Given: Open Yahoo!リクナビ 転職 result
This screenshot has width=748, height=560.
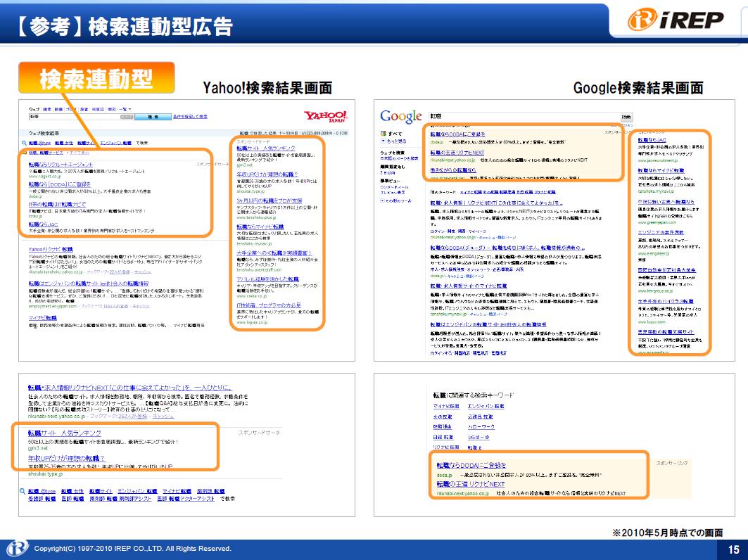Looking at the screenshot, I should 51,249.
